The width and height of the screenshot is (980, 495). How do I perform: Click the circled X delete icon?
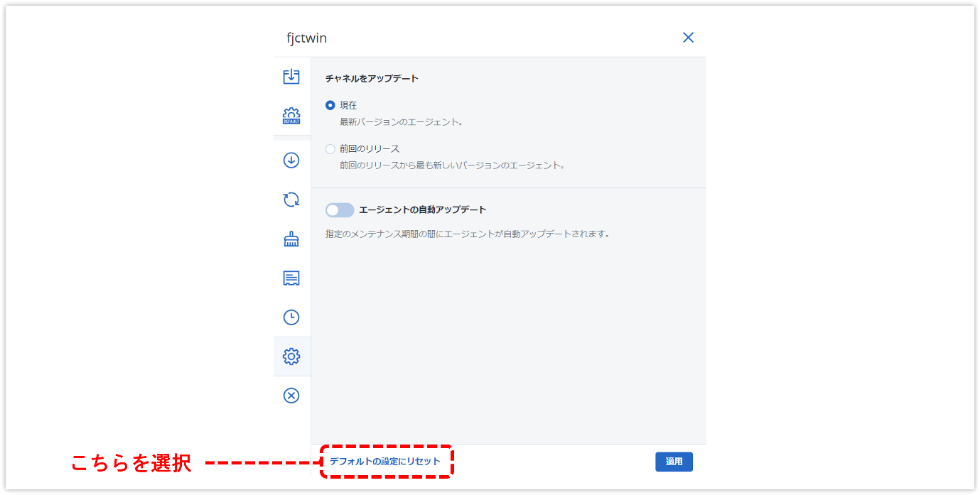pyautogui.click(x=291, y=396)
